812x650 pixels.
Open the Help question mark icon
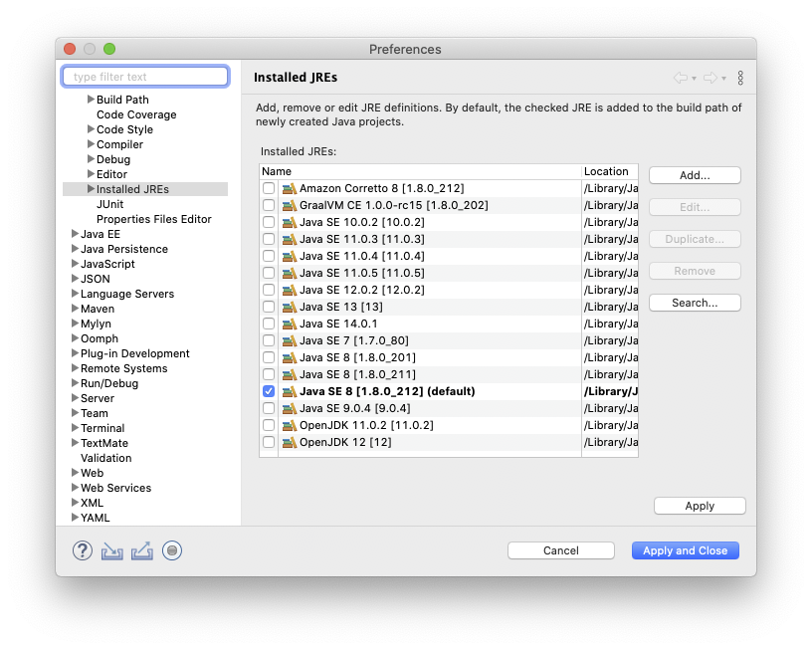[x=83, y=550]
